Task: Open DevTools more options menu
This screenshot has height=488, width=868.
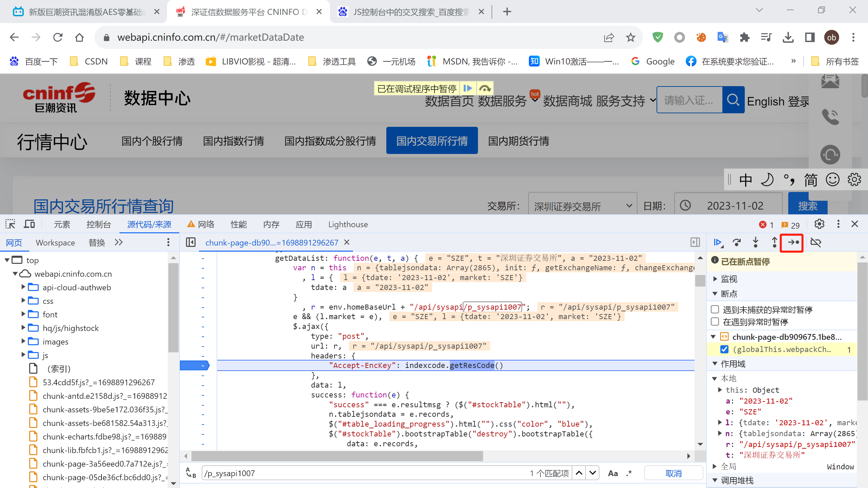Action: click(838, 224)
